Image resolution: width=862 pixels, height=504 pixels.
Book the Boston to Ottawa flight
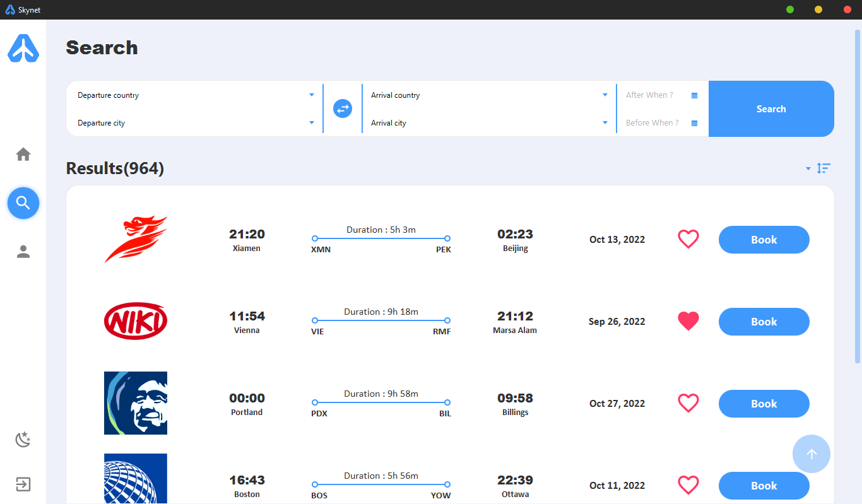[x=764, y=486]
